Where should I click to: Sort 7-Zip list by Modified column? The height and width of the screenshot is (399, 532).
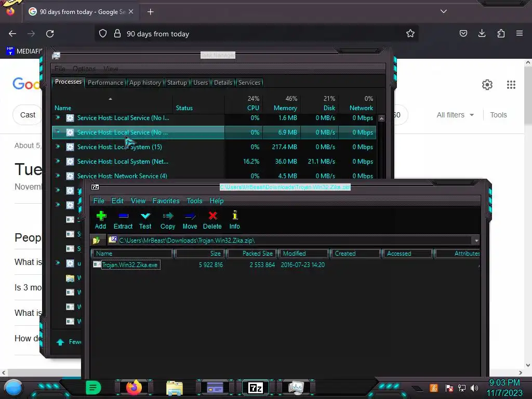tap(304, 254)
